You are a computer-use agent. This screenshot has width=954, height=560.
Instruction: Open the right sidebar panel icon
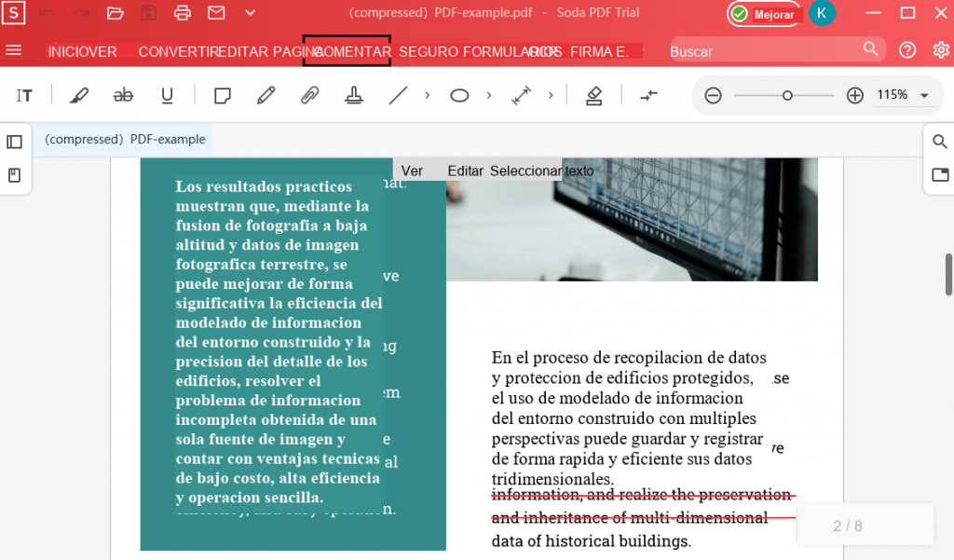click(x=940, y=174)
